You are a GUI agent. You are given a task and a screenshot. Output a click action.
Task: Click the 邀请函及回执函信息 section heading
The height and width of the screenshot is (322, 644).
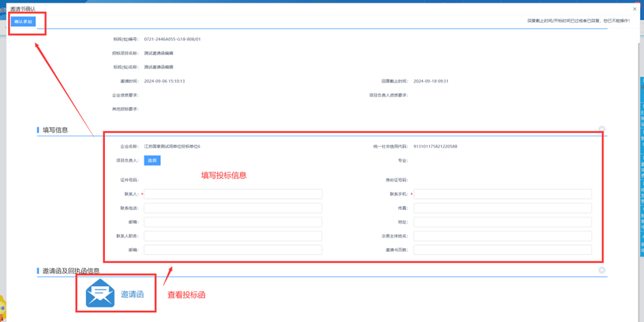[x=71, y=271]
